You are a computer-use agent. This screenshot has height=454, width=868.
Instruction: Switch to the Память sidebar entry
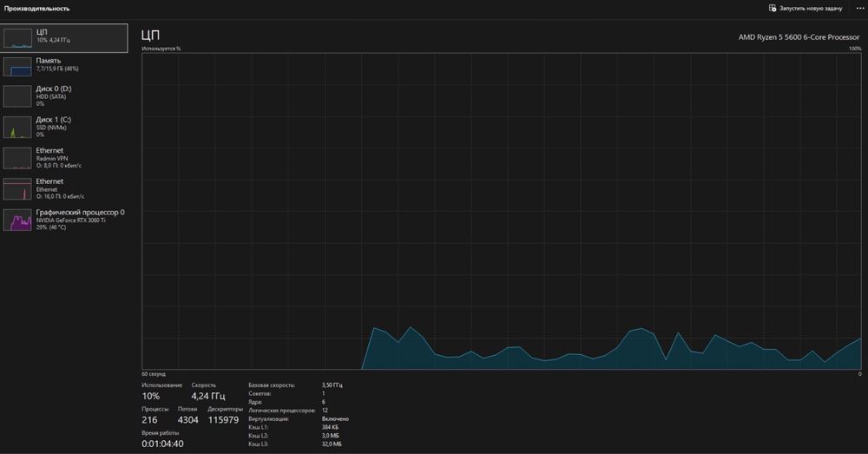point(64,67)
